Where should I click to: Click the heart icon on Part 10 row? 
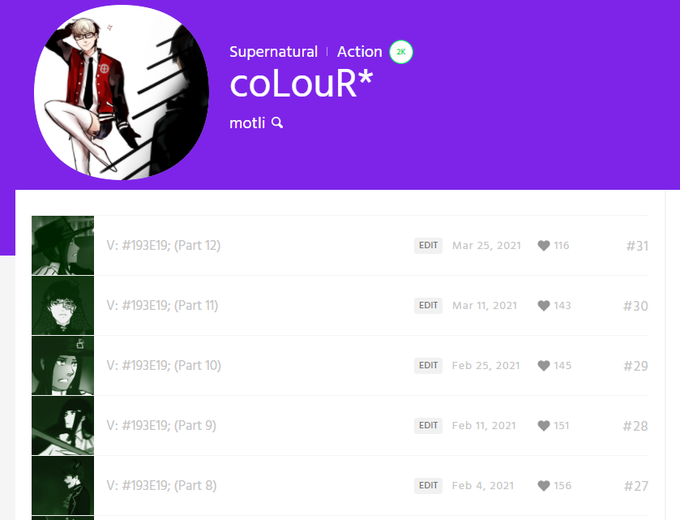pyautogui.click(x=543, y=365)
